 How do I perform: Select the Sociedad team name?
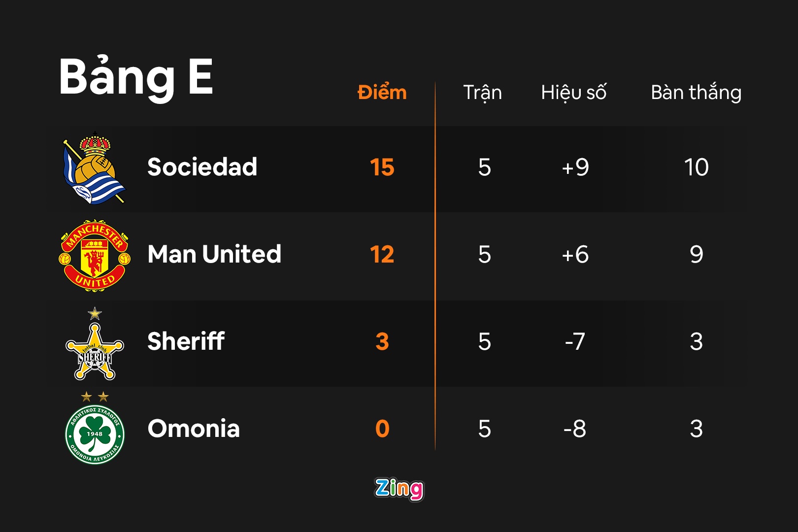[202, 167]
